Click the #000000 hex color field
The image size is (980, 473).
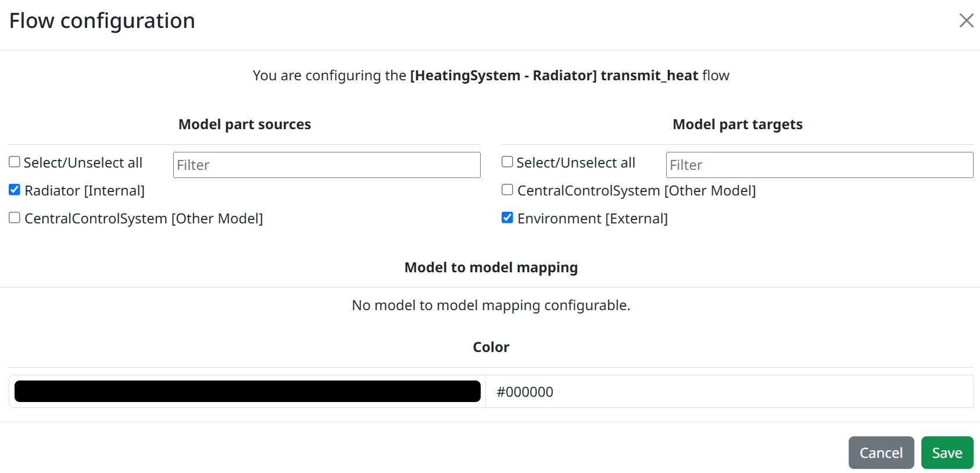(729, 392)
